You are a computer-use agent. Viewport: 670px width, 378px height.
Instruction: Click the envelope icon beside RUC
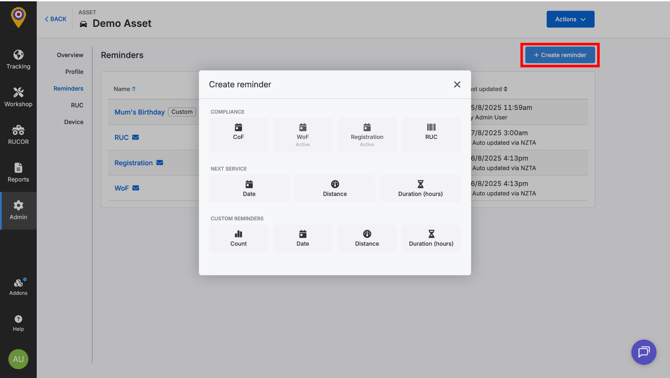click(135, 137)
